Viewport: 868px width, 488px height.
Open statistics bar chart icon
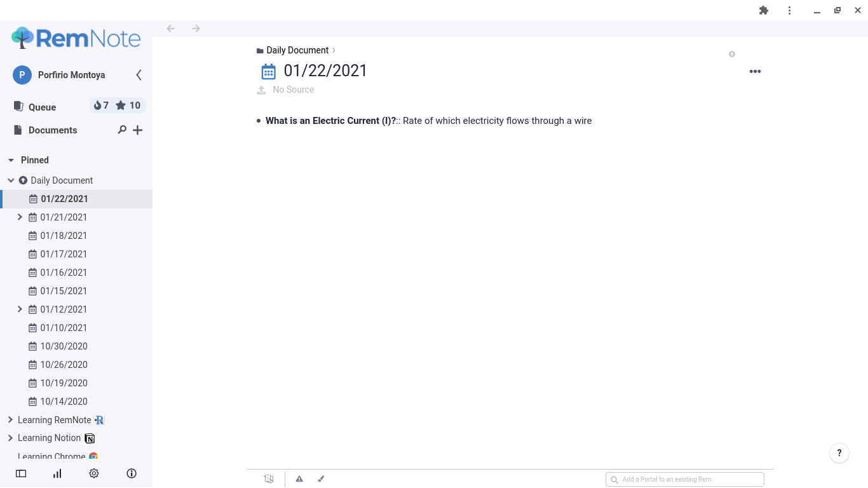(57, 473)
